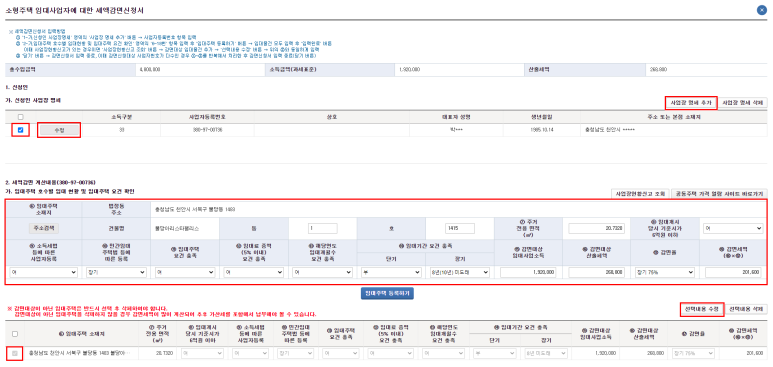Click 감면대상 산출세액 field in entry form
The width and height of the screenshot is (773, 367).
[x=597, y=272]
